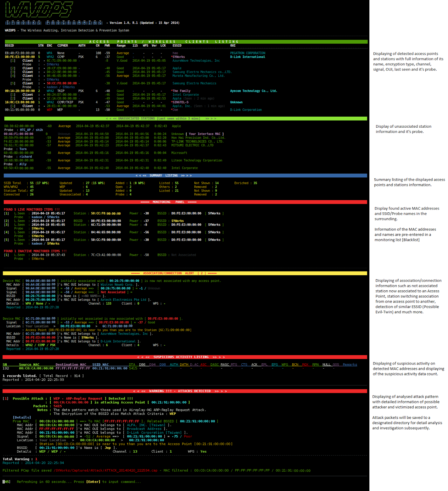Click 'D-Link Corporation [Taiwan]' OUI entry
Viewport: 448px width, 491px height.
(154, 433)
